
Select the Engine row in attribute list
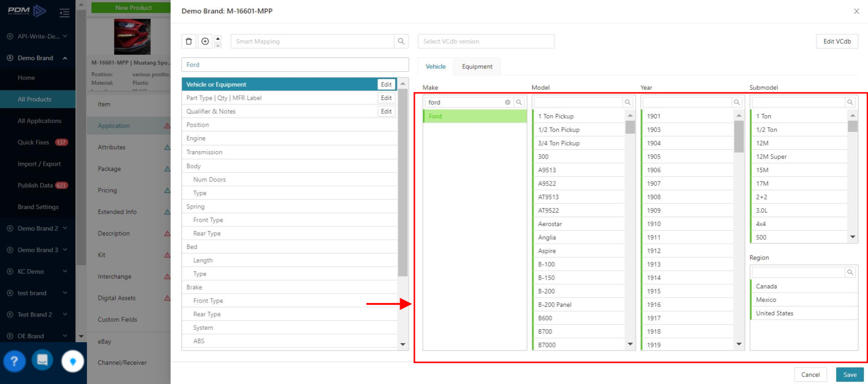point(289,138)
